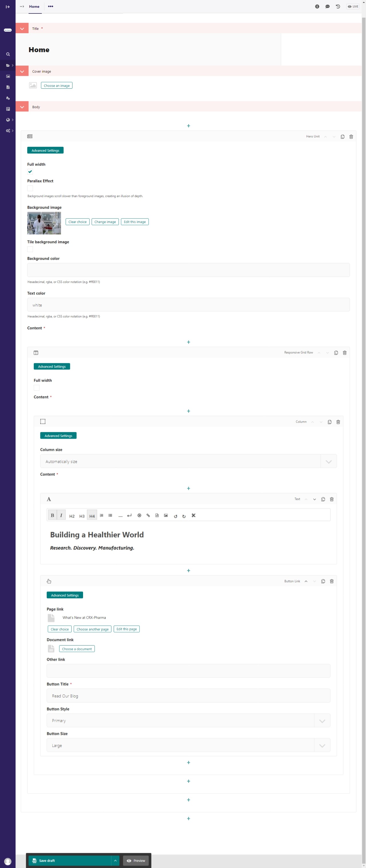Duplicate the Responsive Grid Row block
Image resolution: width=366 pixels, height=868 pixels.
click(336, 353)
